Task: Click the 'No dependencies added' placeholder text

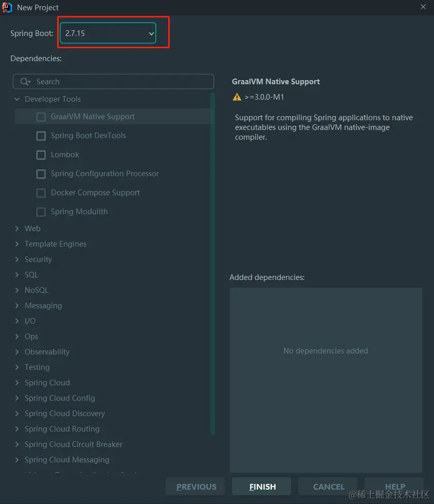Action: [325, 351]
